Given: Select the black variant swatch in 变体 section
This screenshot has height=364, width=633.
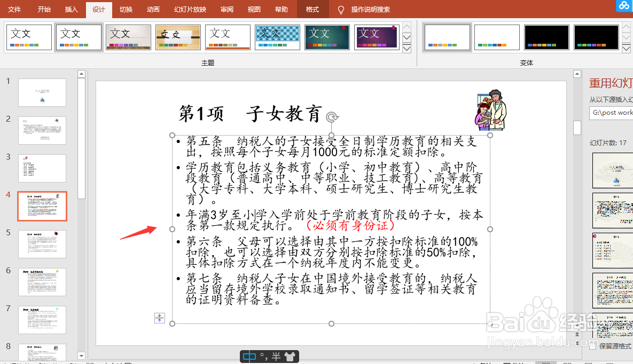Looking at the screenshot, I should pos(546,37).
